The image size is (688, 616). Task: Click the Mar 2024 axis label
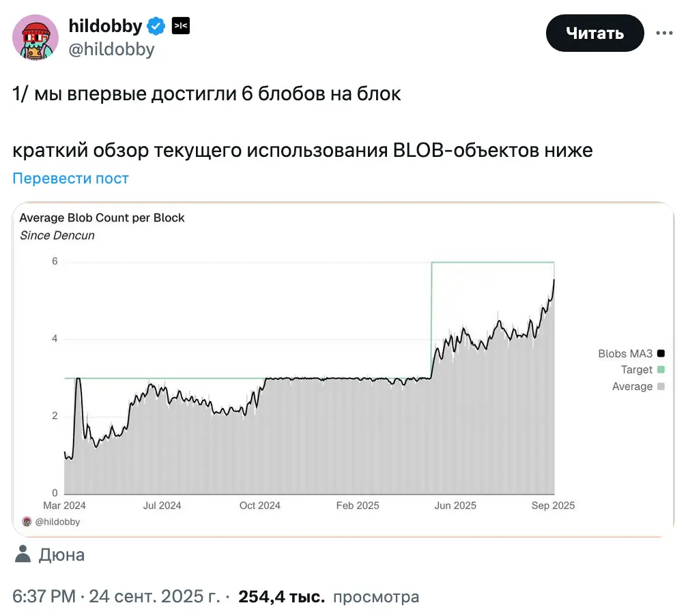point(64,505)
